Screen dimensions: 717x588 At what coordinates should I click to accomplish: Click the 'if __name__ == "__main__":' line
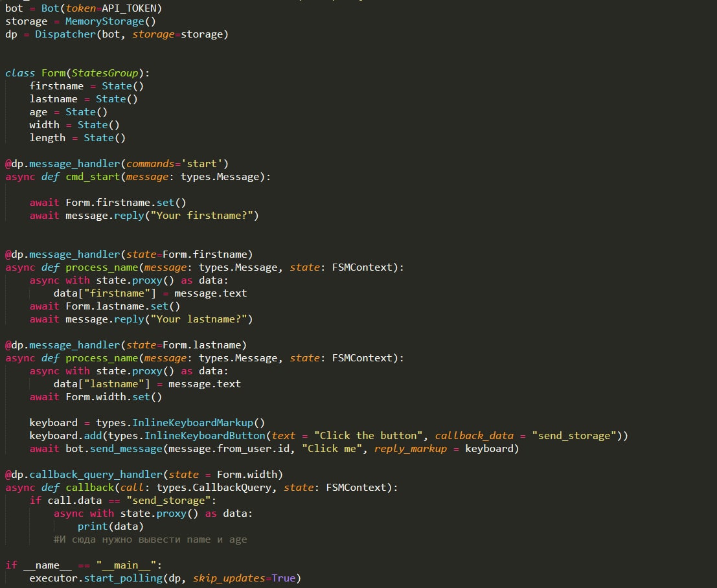coord(84,565)
